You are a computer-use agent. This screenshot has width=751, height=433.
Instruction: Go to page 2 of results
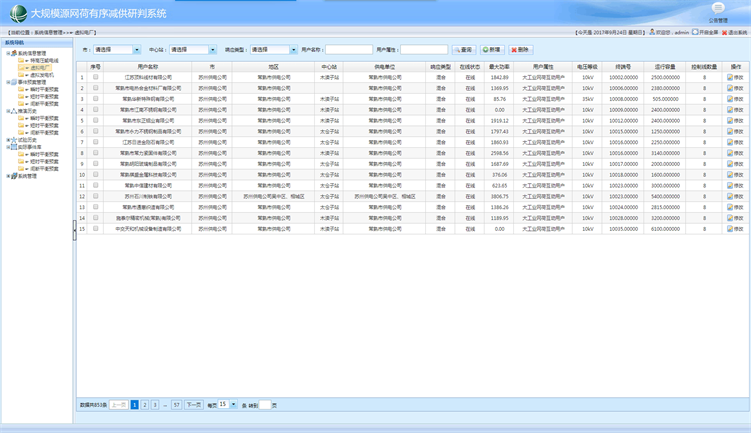pos(144,405)
